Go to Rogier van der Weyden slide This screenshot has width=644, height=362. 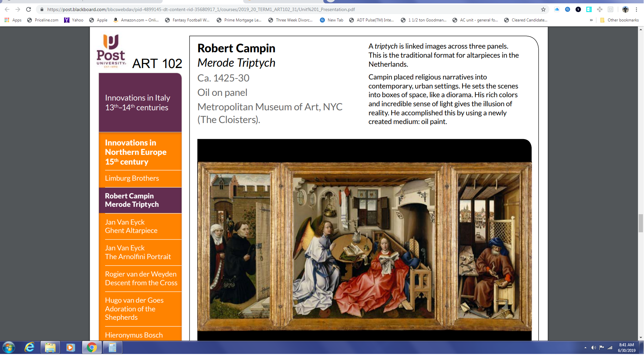(140, 279)
